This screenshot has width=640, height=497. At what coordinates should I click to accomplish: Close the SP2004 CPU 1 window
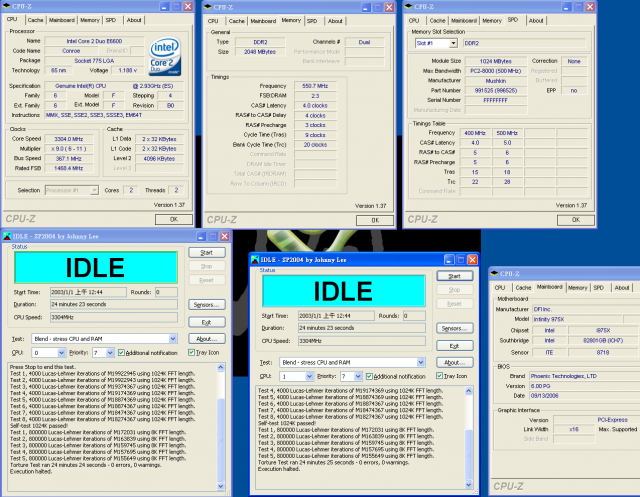[472, 260]
